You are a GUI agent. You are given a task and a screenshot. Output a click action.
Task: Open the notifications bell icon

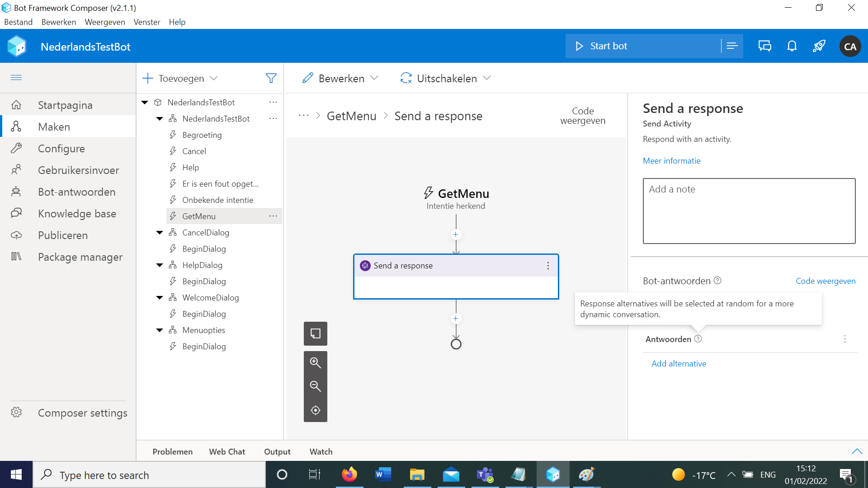[x=792, y=46]
